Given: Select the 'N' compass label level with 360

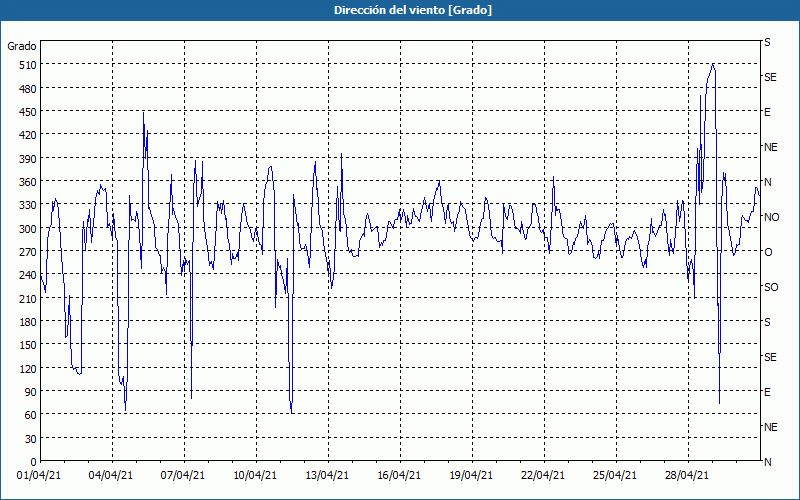Looking at the screenshot, I should [x=767, y=182].
